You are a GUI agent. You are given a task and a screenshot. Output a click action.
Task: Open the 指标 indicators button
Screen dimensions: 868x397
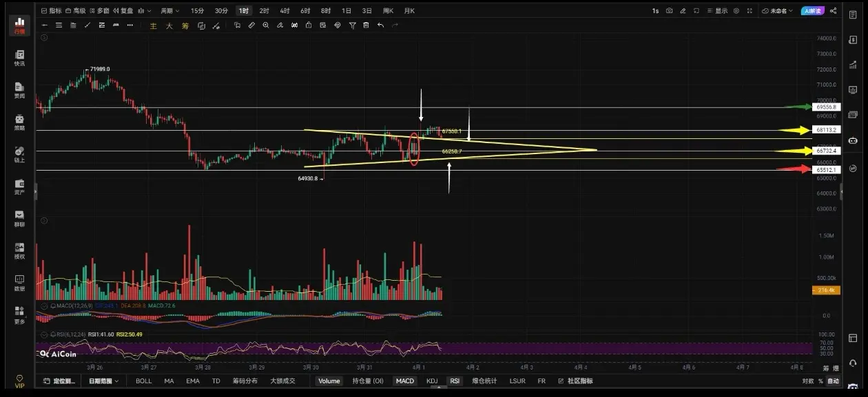pyautogui.click(x=50, y=11)
